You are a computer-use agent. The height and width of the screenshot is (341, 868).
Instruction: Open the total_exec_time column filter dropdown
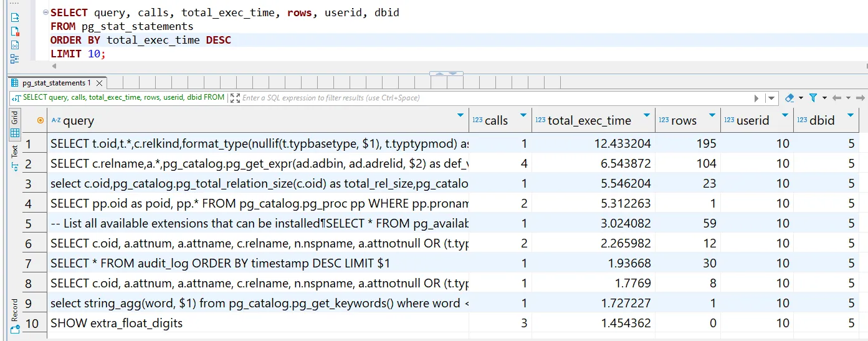tap(647, 115)
